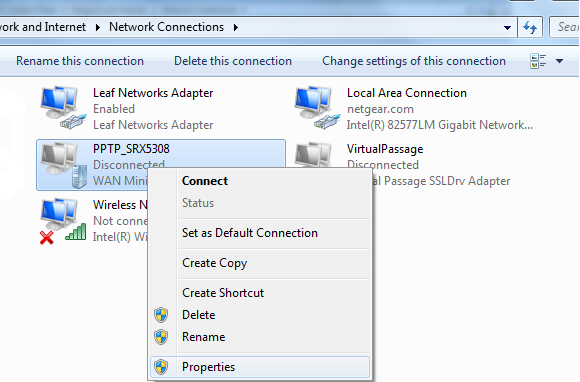This screenshot has height=382, width=580.
Task: Select the Wireless Network connection icon
Action: (x=63, y=222)
